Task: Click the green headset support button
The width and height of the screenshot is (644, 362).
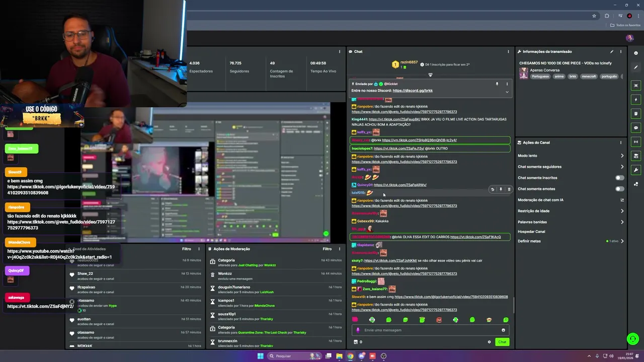Action: [633, 339]
